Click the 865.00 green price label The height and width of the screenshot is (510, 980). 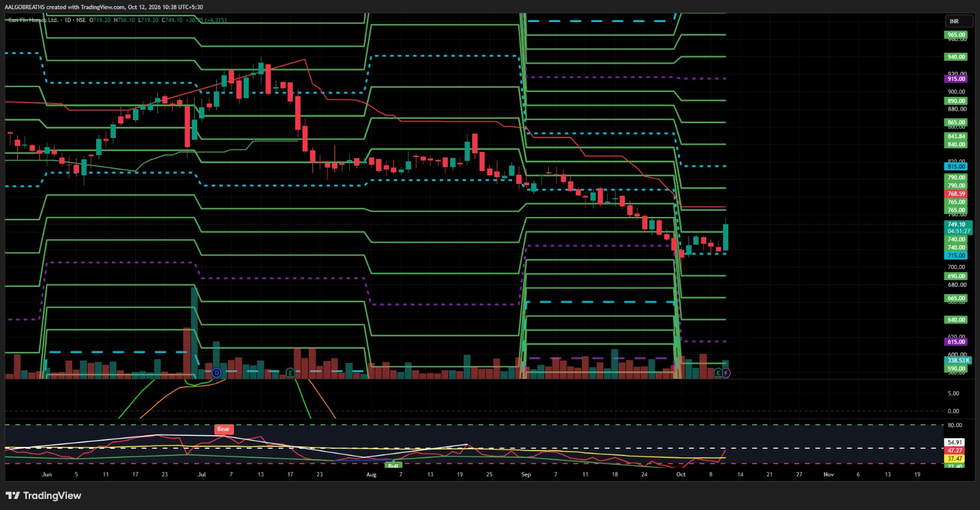[956, 123]
